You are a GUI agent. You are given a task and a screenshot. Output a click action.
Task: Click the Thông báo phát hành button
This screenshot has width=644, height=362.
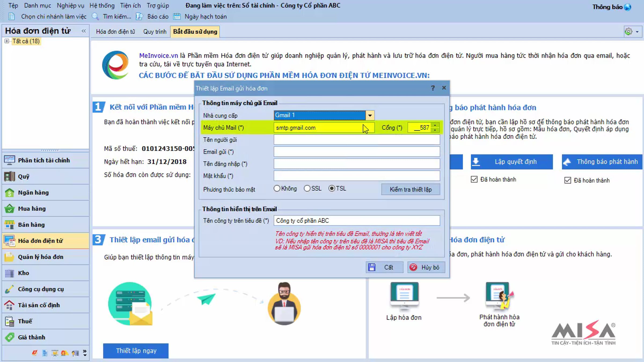coord(602,162)
